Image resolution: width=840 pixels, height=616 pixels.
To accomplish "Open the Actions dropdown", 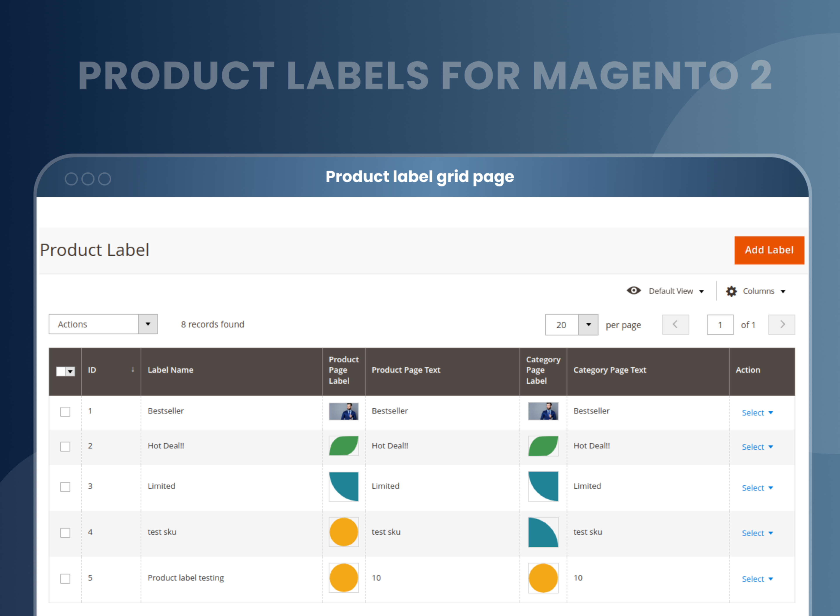I will pyautogui.click(x=103, y=324).
